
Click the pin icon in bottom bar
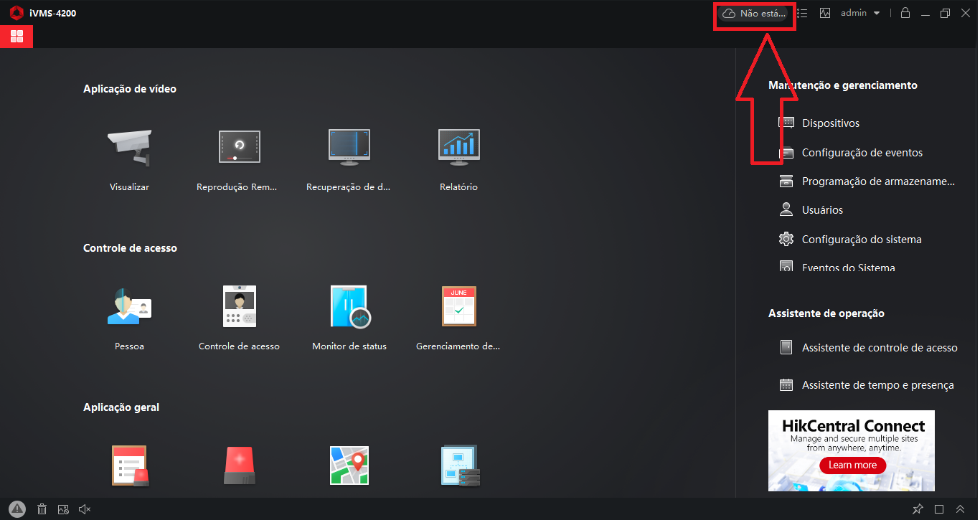click(x=918, y=509)
